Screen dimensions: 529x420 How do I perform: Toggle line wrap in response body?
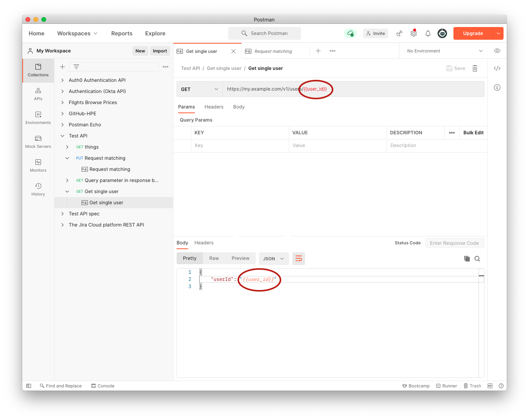299,259
